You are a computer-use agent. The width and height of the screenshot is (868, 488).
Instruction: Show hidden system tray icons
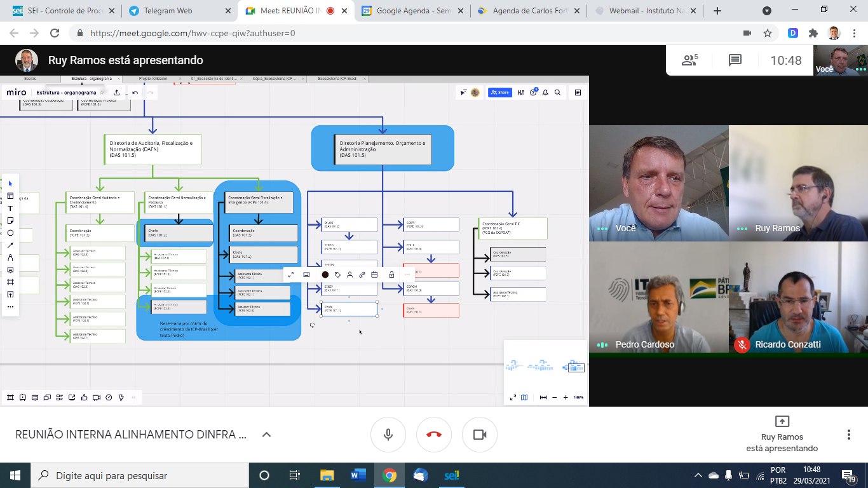698,475
